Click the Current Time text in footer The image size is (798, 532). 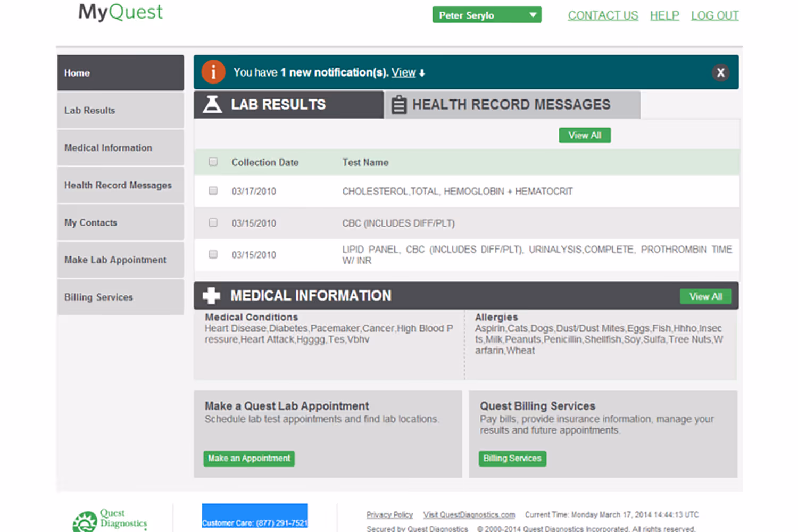(x=612, y=514)
